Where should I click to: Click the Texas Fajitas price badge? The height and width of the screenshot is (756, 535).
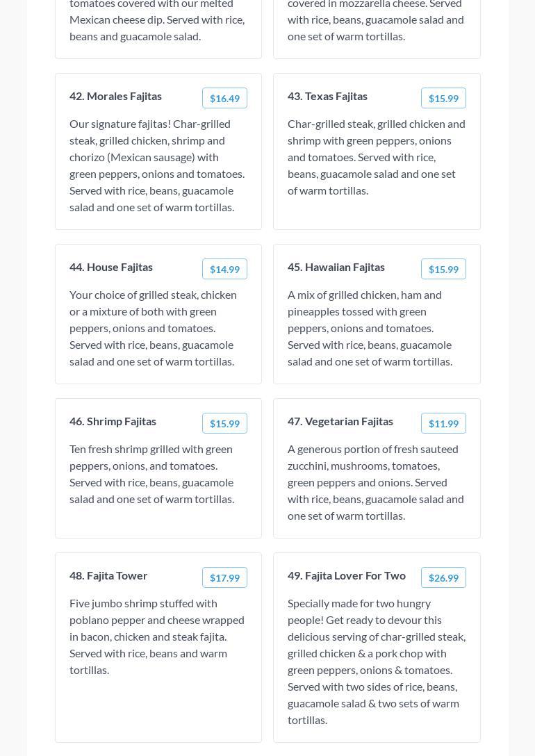point(443,98)
